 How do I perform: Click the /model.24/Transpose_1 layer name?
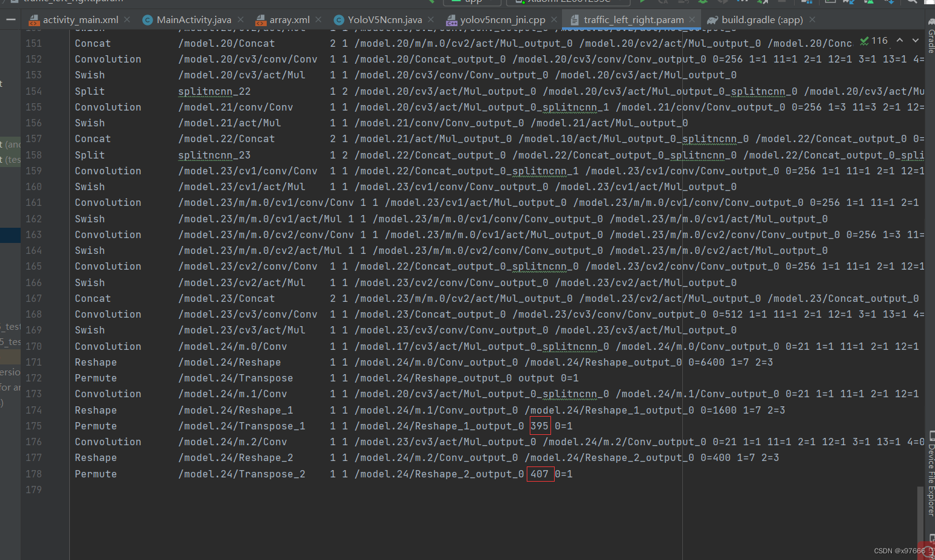click(x=242, y=426)
